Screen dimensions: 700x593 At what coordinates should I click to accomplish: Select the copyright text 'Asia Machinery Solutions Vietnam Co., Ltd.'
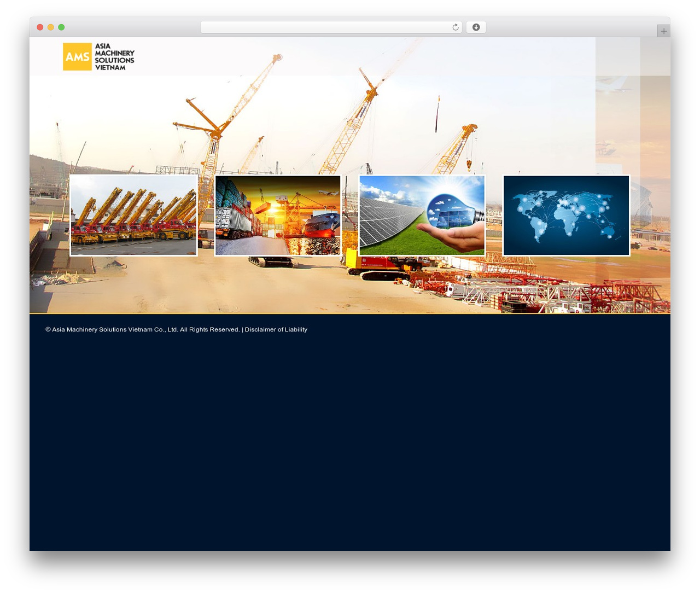(x=115, y=329)
